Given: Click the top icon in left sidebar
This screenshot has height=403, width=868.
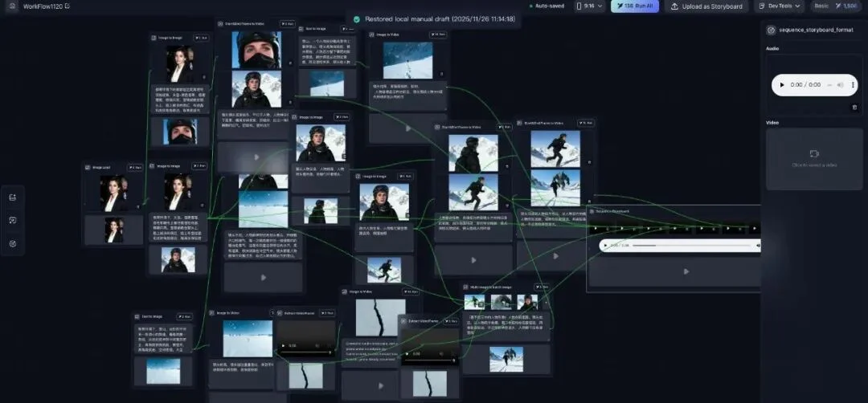Looking at the screenshot, I should (13, 197).
